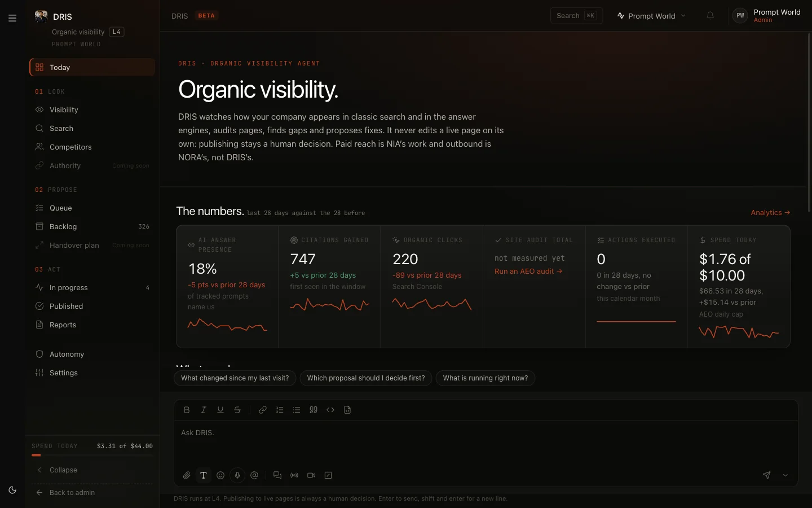Insert a link using the chain icon
Viewport: 812px width, 508px height.
click(x=263, y=410)
